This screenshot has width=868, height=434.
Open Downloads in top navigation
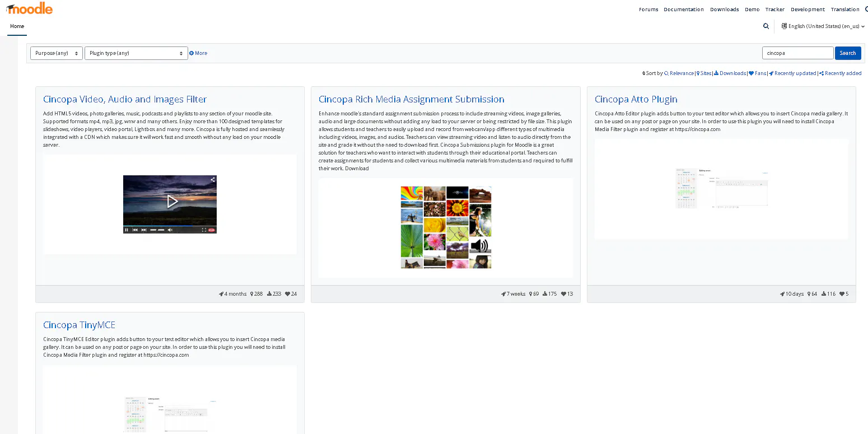[725, 10]
